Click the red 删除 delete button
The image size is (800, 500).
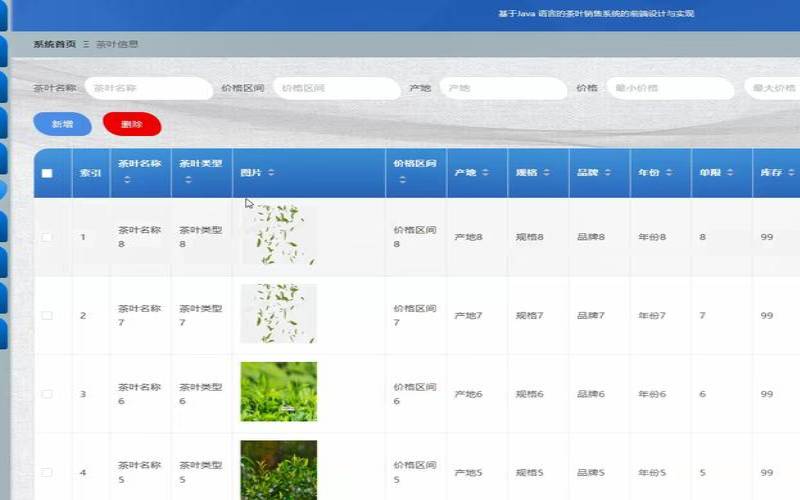pyautogui.click(x=132, y=124)
